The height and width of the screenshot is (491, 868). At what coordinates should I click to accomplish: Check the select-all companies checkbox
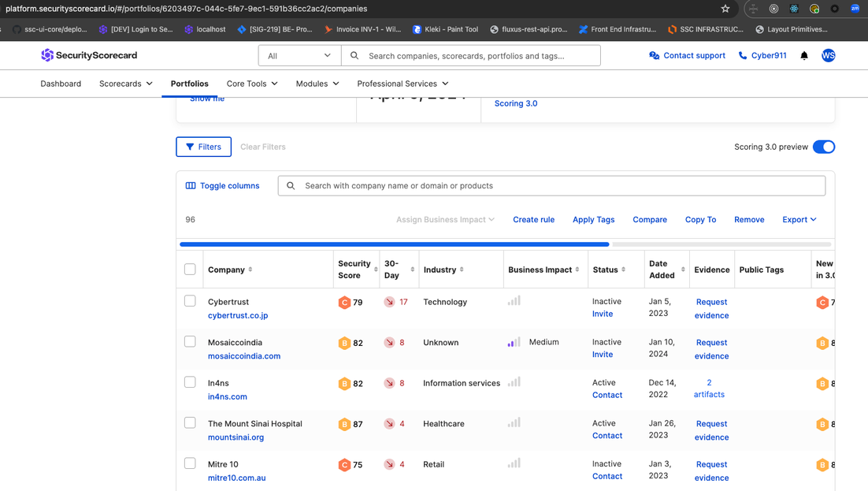pos(190,270)
